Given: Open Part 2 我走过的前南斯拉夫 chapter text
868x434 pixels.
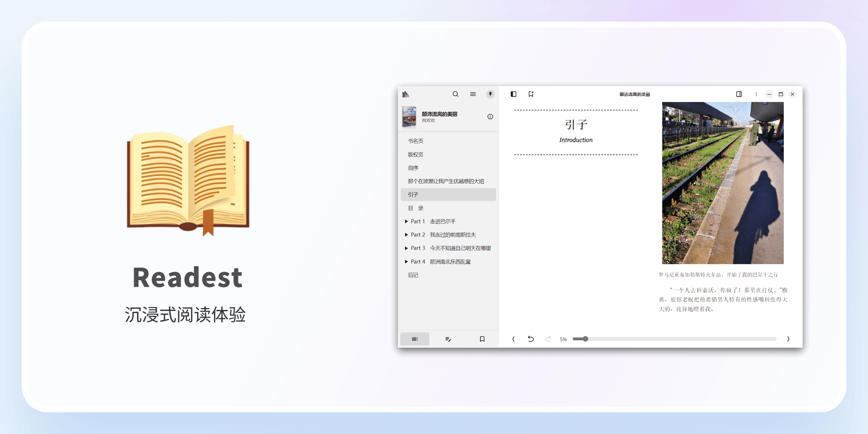Looking at the screenshot, I should 443,235.
